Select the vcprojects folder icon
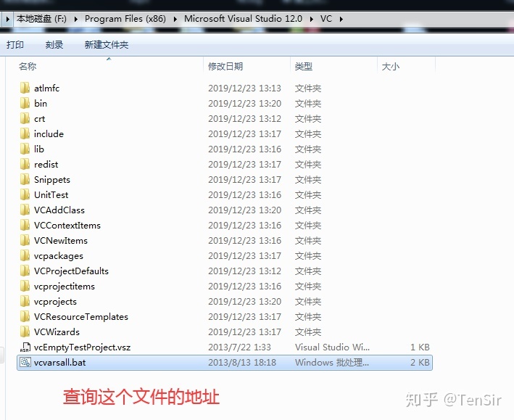The image size is (514, 420). point(25,301)
